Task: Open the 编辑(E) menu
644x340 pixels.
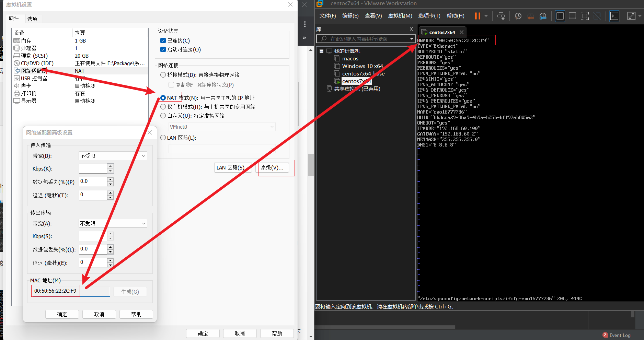Action: click(x=350, y=16)
